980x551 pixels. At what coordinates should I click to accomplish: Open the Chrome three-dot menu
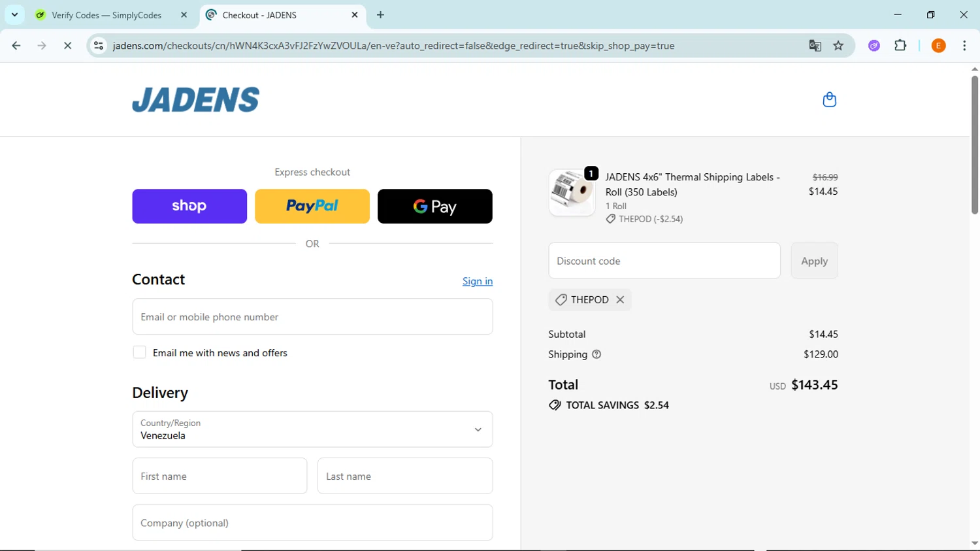tap(964, 46)
